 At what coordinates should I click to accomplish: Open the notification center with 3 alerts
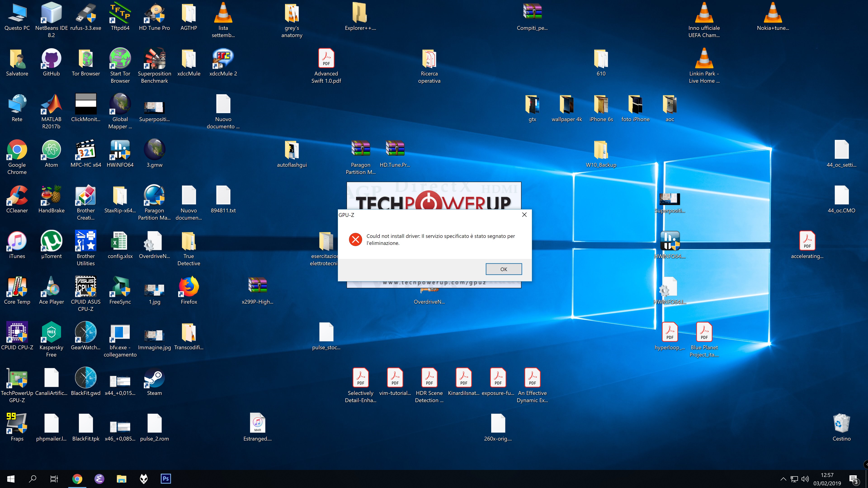(x=853, y=479)
